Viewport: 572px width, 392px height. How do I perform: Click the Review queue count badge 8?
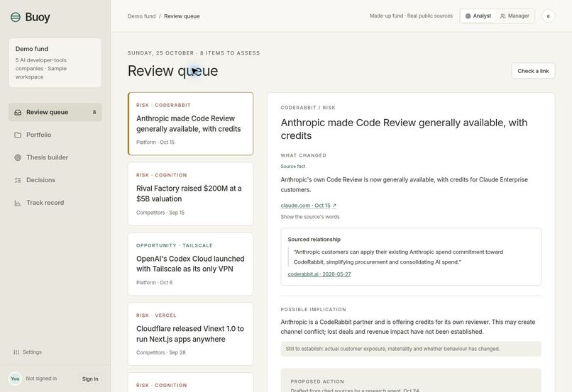pos(94,113)
